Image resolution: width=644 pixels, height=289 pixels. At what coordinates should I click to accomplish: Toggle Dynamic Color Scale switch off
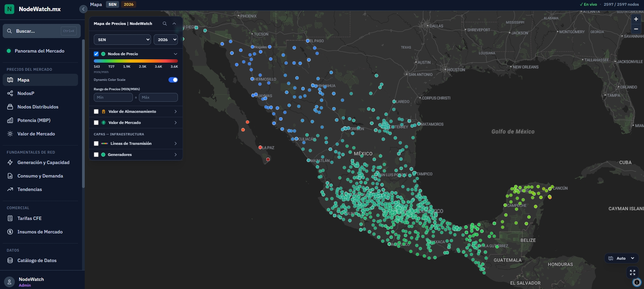(x=173, y=80)
